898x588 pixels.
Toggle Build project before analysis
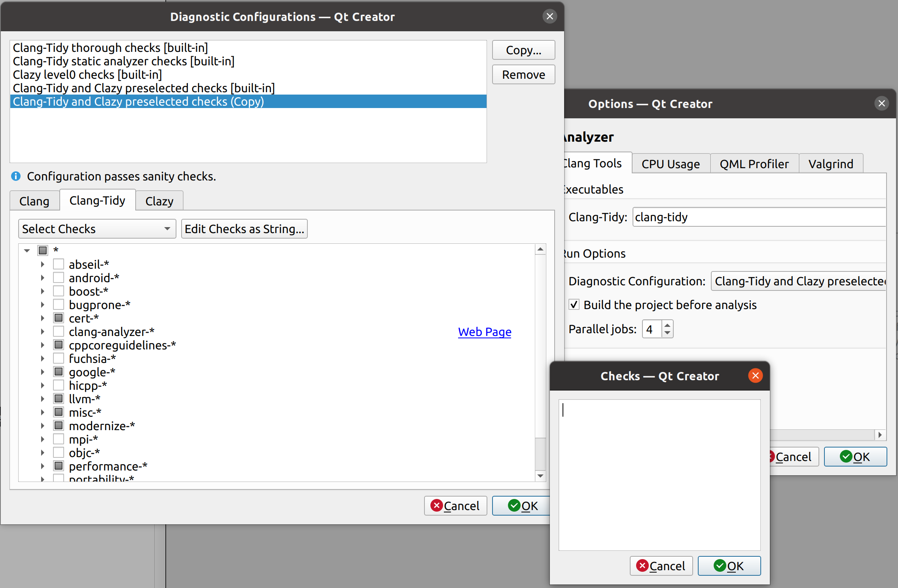(575, 305)
